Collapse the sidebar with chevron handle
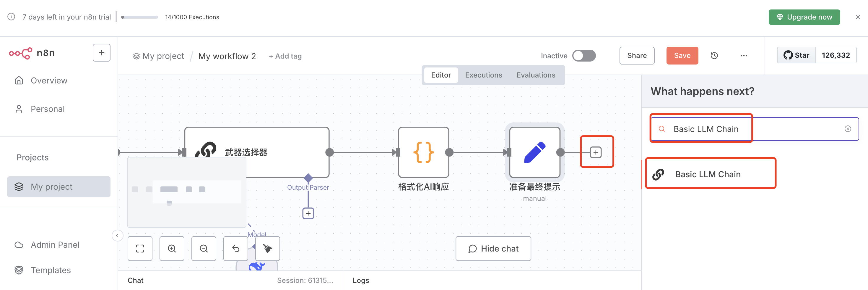This screenshot has width=868, height=290. point(117,236)
